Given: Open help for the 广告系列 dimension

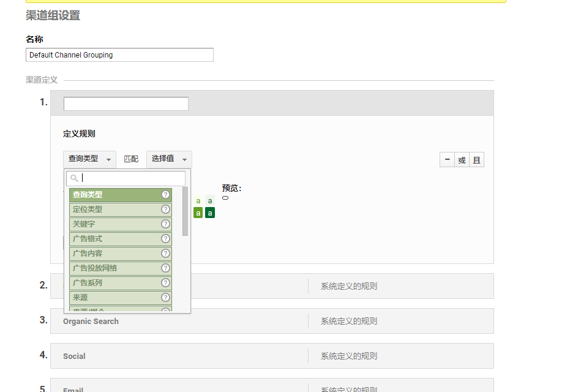Looking at the screenshot, I should 164,282.
